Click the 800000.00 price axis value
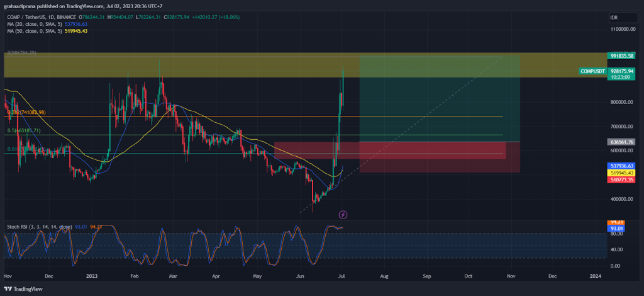Viewport: 644px width, 296px height. pos(622,102)
